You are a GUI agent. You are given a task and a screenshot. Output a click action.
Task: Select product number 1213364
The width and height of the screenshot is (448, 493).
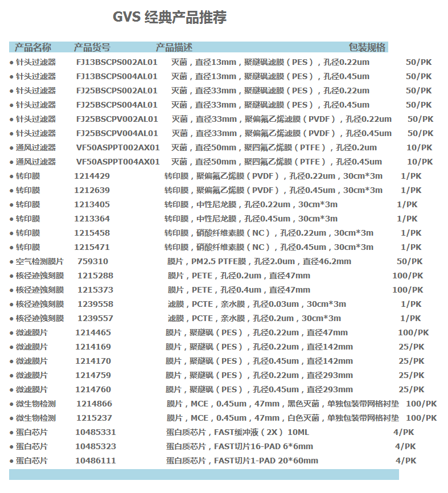tap(92, 219)
